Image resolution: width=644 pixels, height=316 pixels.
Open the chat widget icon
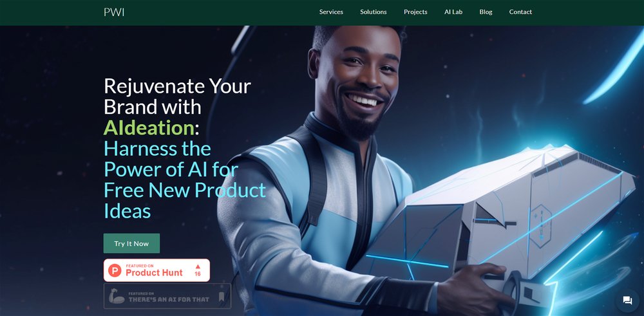coord(627,301)
